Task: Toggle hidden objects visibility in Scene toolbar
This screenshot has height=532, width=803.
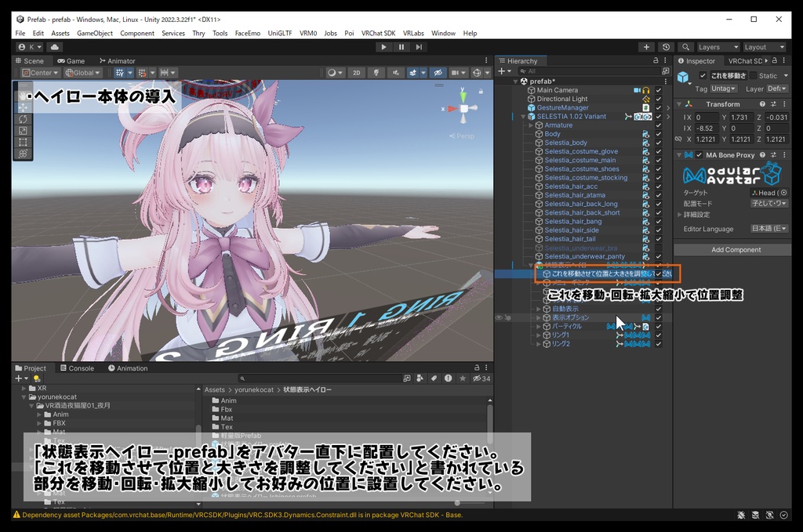Action: (x=438, y=73)
